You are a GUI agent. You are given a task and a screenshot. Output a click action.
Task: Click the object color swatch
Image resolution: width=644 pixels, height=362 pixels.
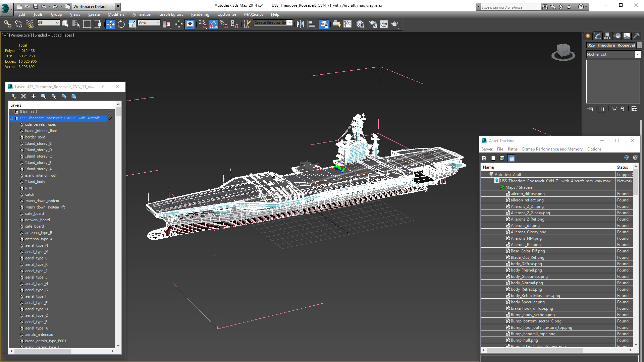pos(639,45)
